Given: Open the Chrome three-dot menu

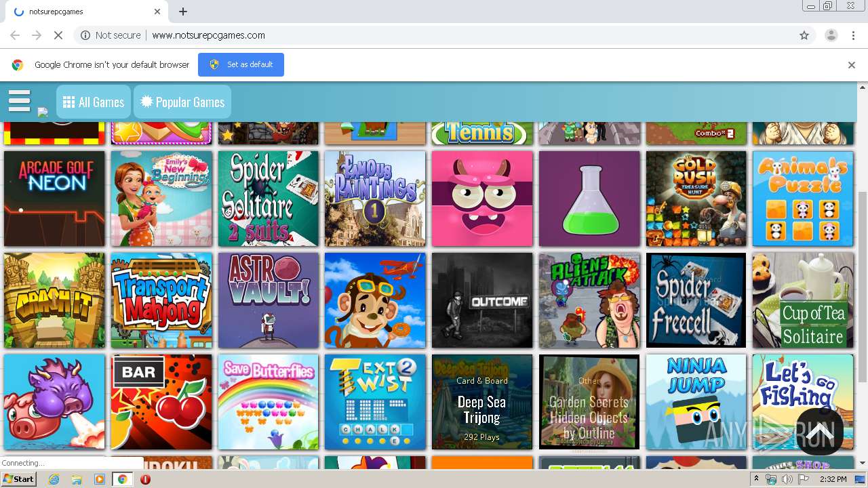Looking at the screenshot, I should point(853,35).
